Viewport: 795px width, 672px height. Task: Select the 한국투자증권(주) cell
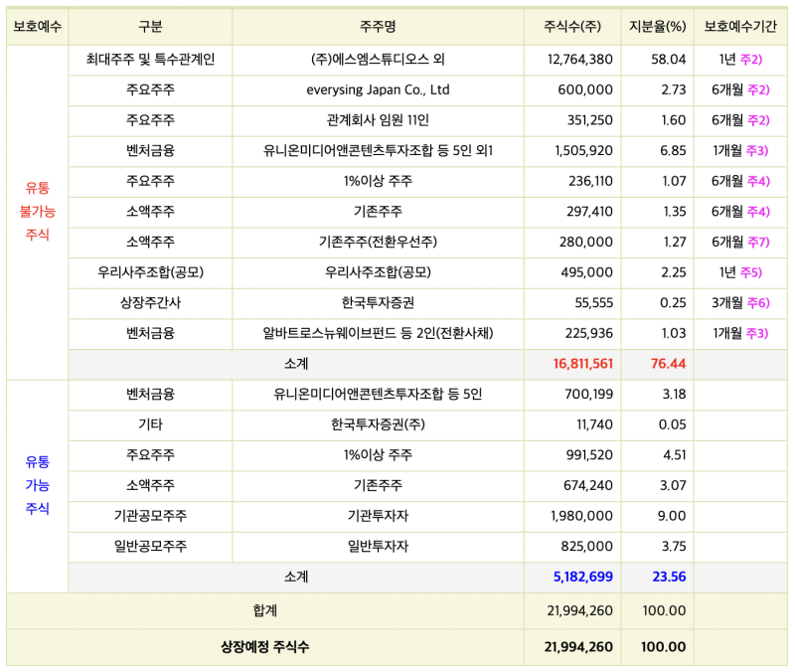(x=378, y=425)
